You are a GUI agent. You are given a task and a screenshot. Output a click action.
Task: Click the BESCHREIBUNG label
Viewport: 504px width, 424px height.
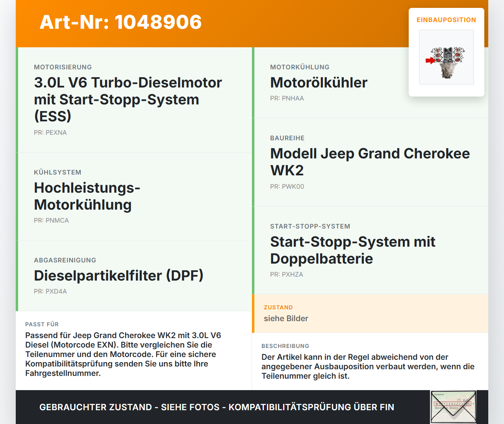[x=285, y=346]
